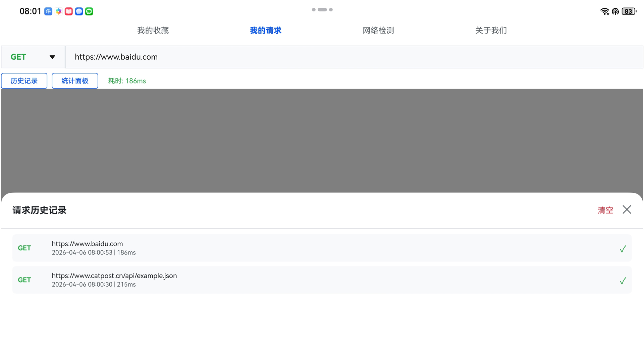Tap the Personal Hotspot icon in status bar

pyautogui.click(x=615, y=11)
